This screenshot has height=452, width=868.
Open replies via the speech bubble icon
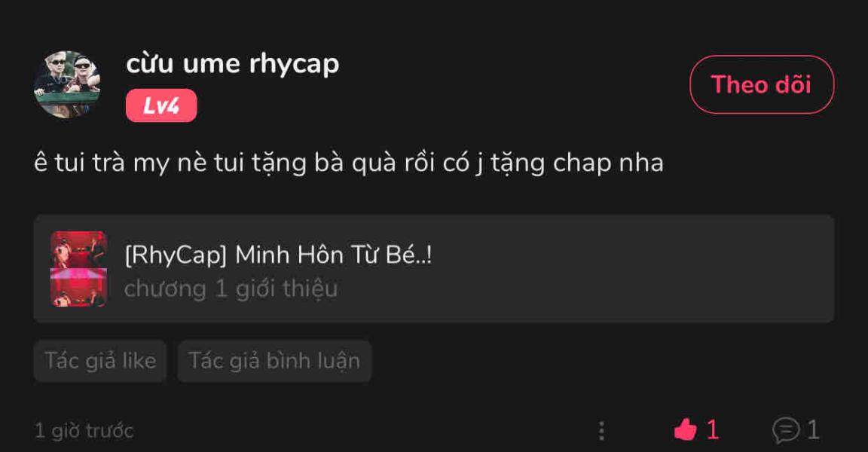[x=786, y=430]
